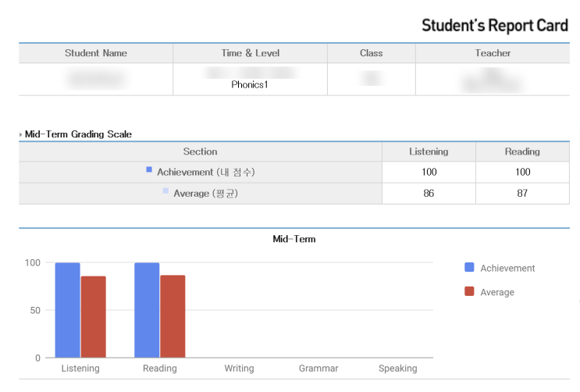Click the red Reading average bar

click(x=173, y=316)
